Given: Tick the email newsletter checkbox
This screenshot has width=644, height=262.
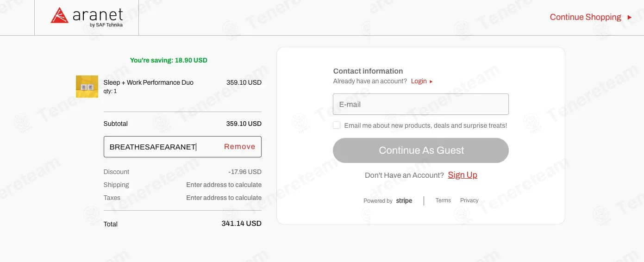Looking at the screenshot, I should click(337, 125).
